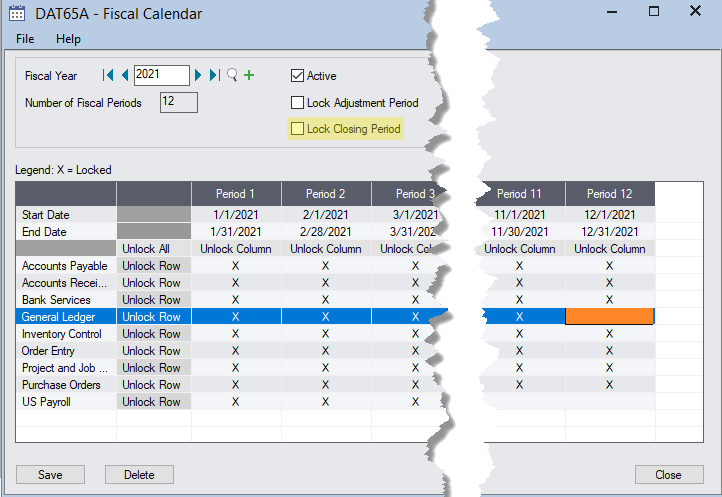This screenshot has height=497, width=722.
Task: Toggle Purchase Orders lock in Period 12
Action: (x=610, y=385)
